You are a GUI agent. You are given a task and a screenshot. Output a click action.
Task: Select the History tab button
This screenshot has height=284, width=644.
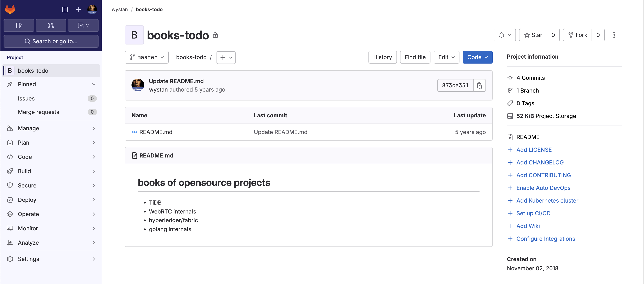click(382, 57)
